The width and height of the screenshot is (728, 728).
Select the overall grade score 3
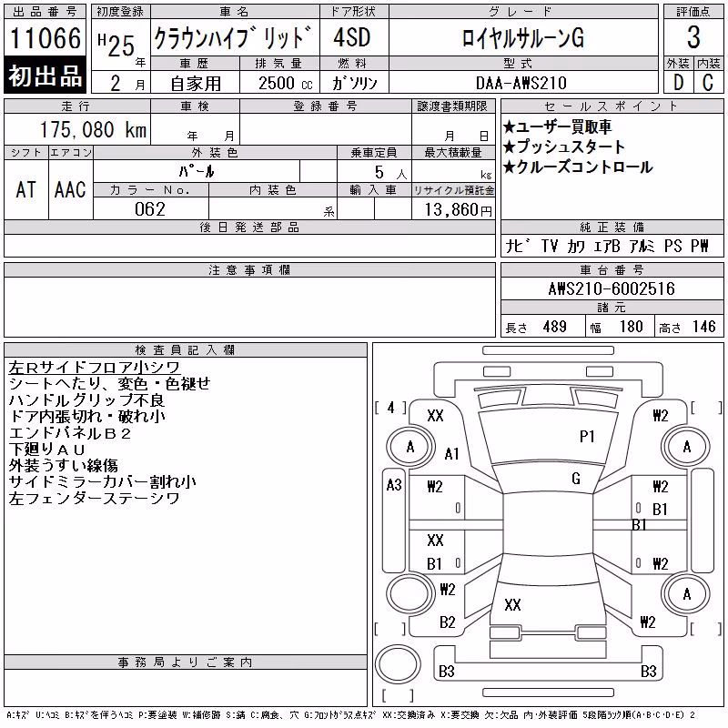pos(693,37)
